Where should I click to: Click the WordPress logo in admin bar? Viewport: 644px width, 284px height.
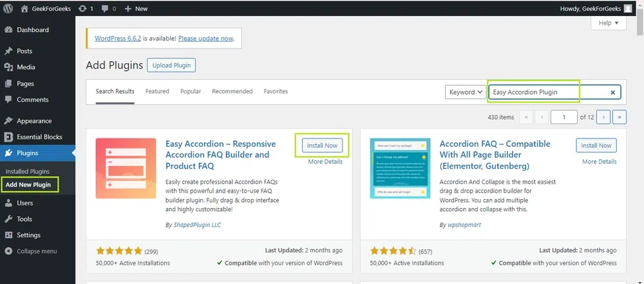coord(8,8)
